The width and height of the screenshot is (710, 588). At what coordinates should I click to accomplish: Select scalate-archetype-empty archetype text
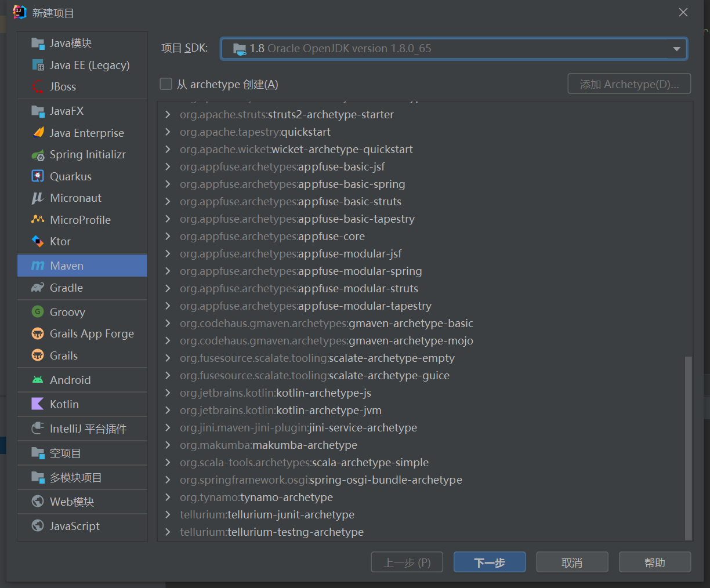pos(392,358)
